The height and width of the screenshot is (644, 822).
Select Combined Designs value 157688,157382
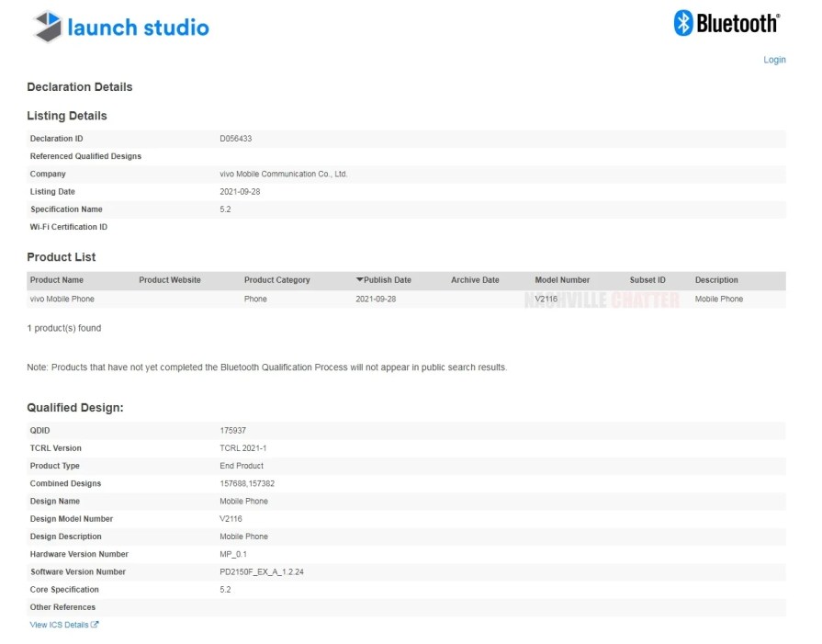(247, 483)
